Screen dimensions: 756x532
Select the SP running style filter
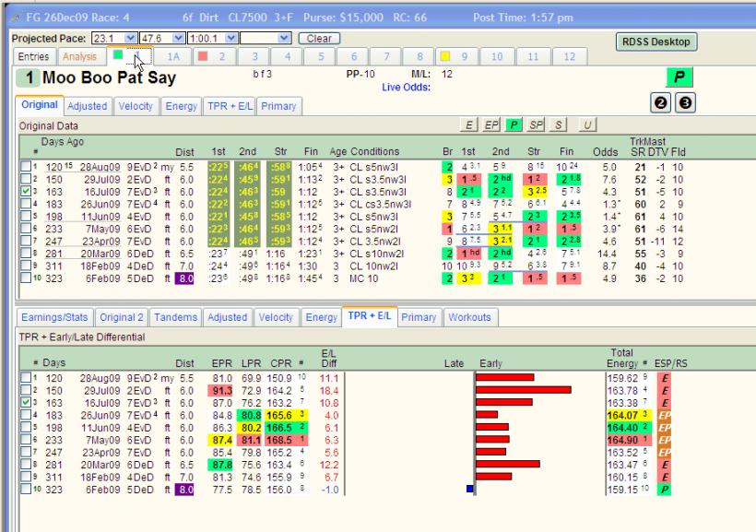tap(536, 125)
